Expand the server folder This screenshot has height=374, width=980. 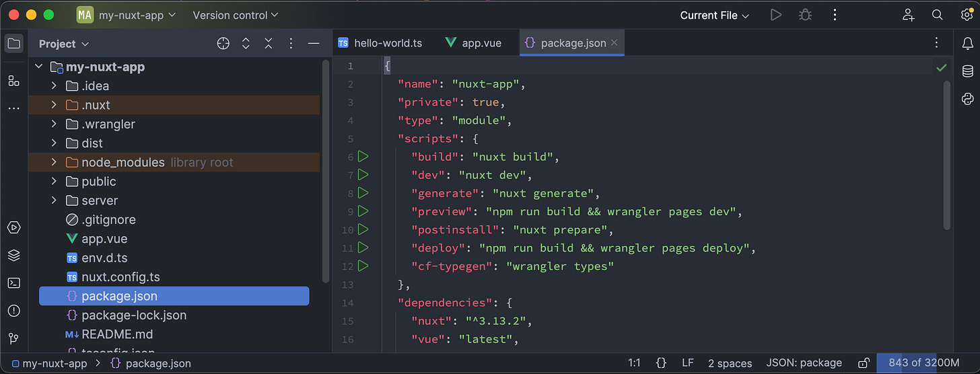click(x=55, y=200)
